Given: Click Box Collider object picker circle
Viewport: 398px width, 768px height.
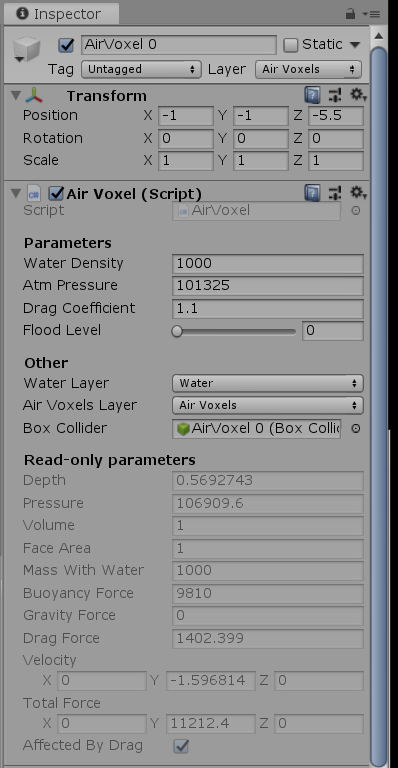Looking at the screenshot, I should click(x=356, y=429).
